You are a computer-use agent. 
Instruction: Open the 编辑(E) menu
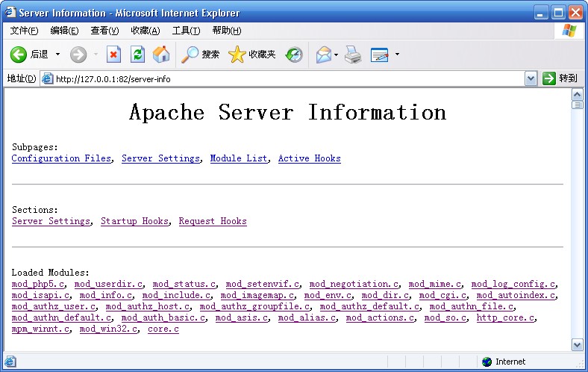point(64,31)
